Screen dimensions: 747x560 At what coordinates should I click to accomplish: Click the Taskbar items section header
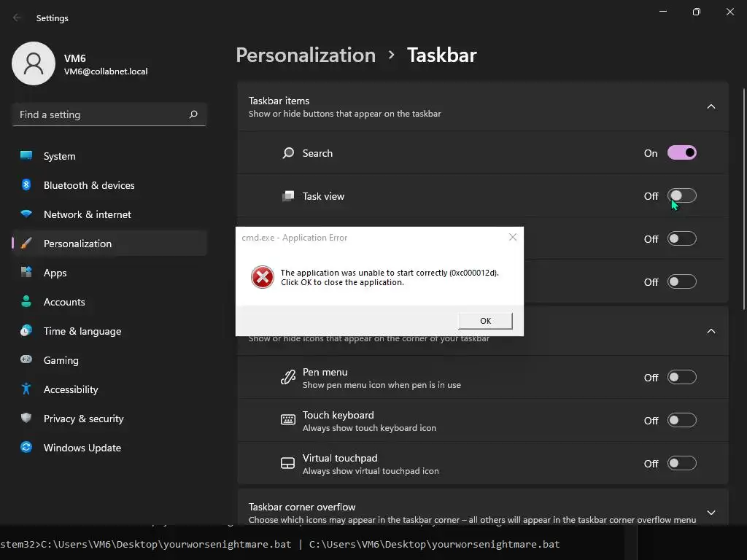[x=483, y=106]
